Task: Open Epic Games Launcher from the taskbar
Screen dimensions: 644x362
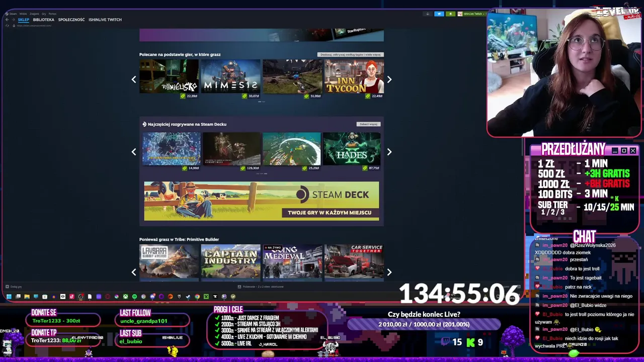Action: (x=179, y=297)
